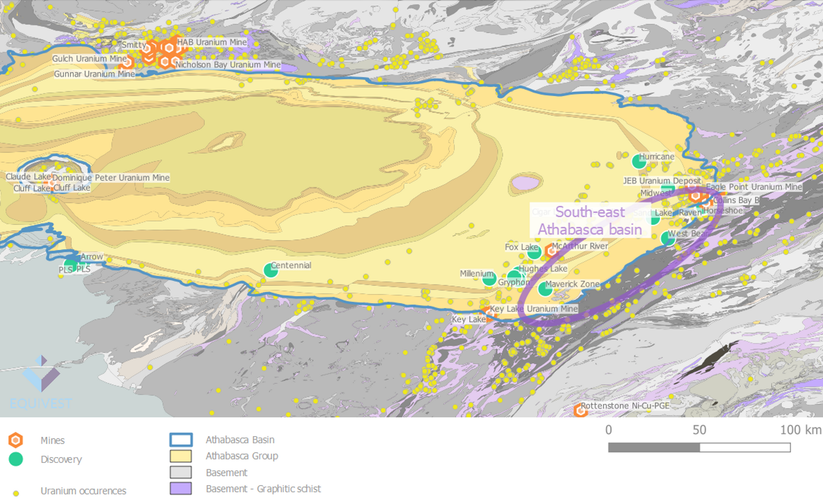Click the 'Smitty' map label
Image resolution: width=823 pixels, height=504 pixels.
click(x=134, y=44)
